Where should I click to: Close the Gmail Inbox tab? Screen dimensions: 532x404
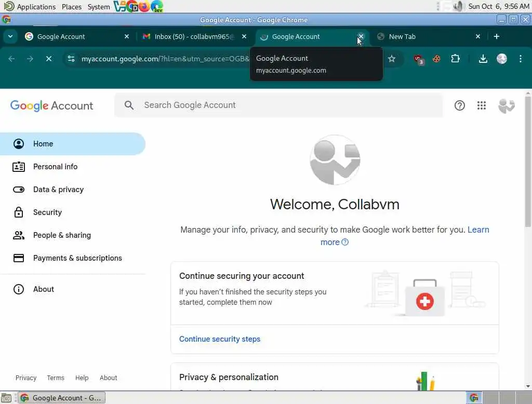(244, 36)
